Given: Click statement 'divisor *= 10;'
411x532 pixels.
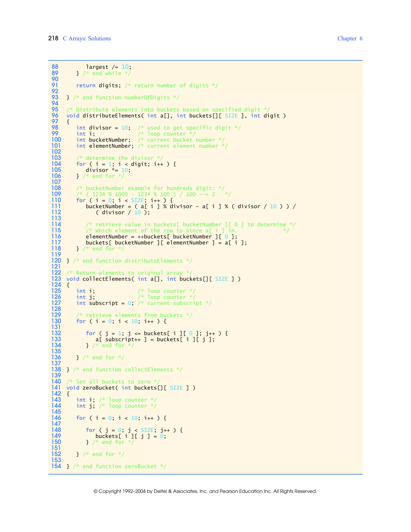Looking at the screenshot, I should (x=108, y=170).
